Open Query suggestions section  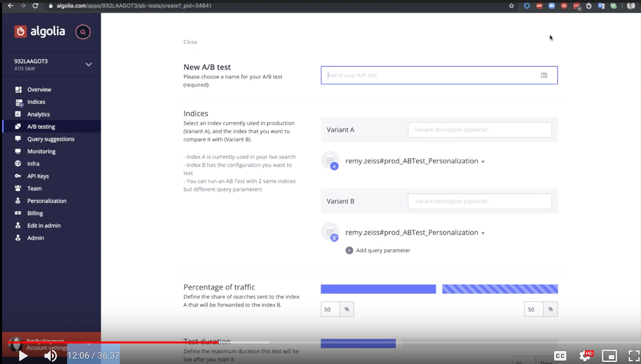(x=51, y=139)
